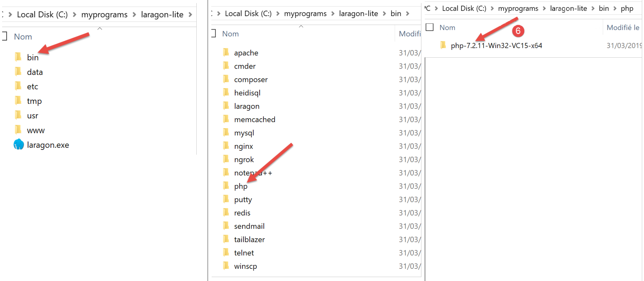Select the php folder icon
Viewport: 644px width, 281px height.
[x=226, y=186]
